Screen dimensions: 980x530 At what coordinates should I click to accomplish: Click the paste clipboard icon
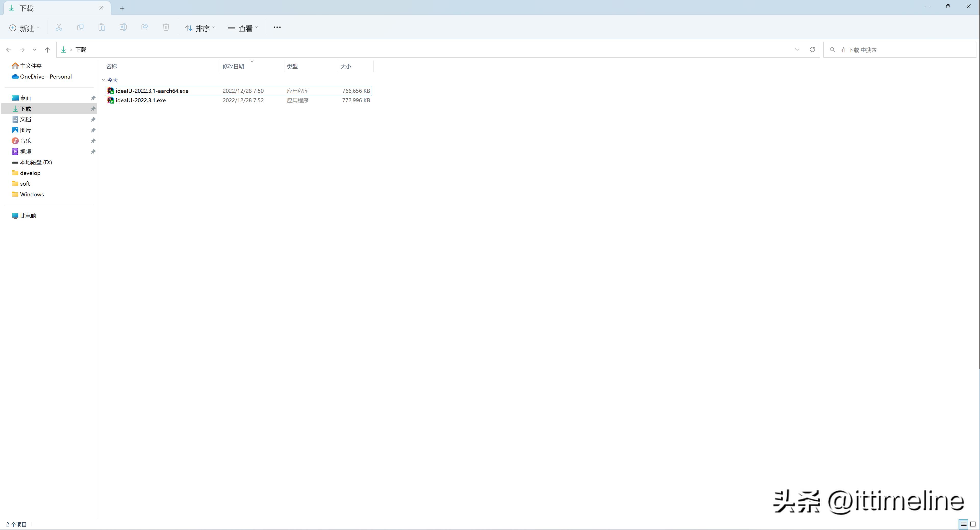pos(102,27)
